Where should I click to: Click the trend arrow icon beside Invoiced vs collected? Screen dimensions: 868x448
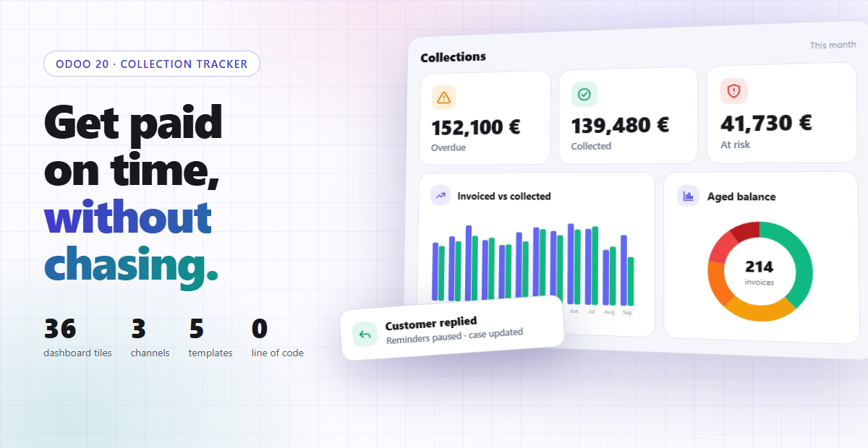[440, 196]
